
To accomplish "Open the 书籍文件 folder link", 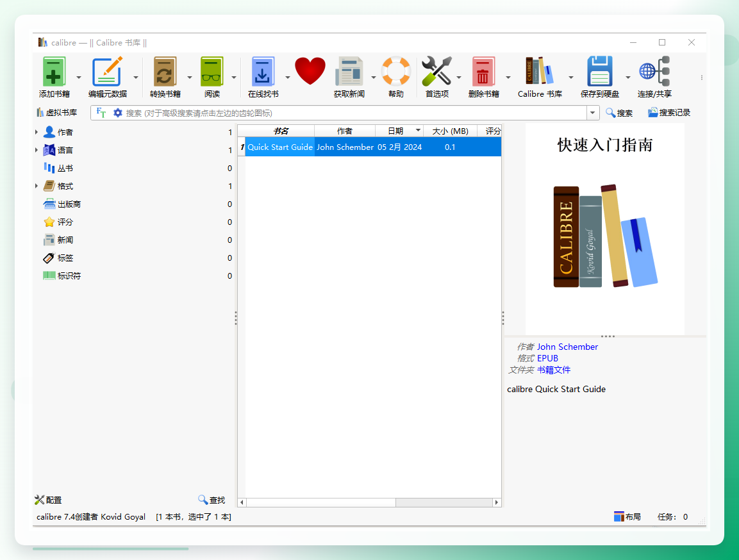I will click(553, 370).
